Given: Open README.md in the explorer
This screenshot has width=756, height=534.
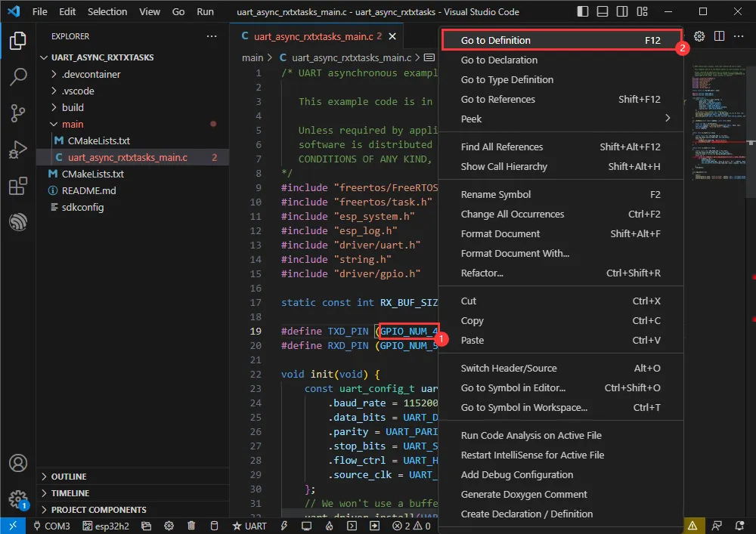Looking at the screenshot, I should (x=88, y=190).
